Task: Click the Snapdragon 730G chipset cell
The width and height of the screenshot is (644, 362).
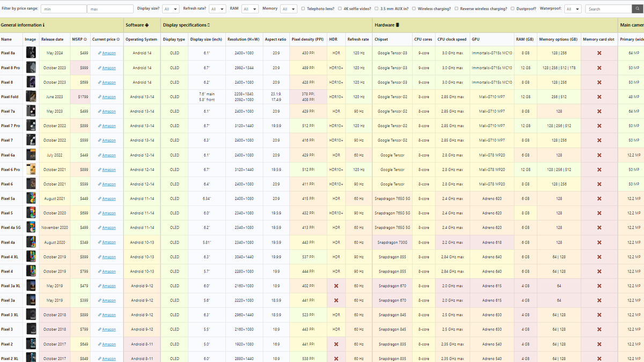Action: (392, 242)
